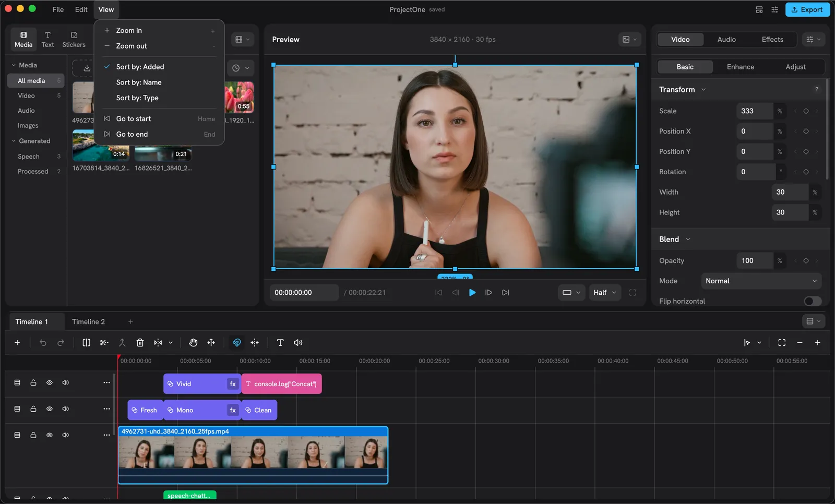The width and height of the screenshot is (835, 504).
Task: Mute the 4962731 video track audio
Action: [x=66, y=435]
